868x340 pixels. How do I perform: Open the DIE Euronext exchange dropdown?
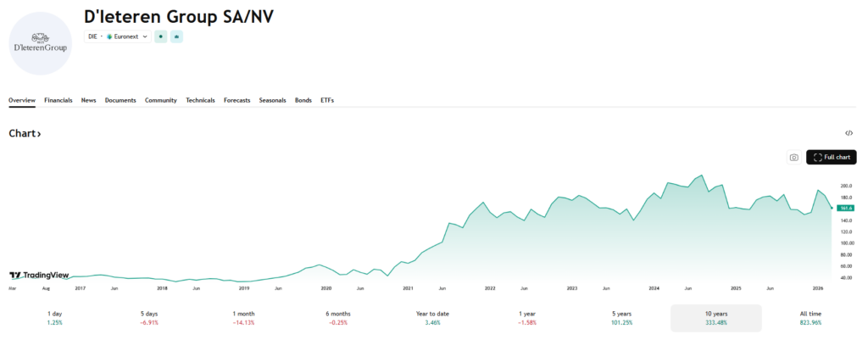[118, 36]
